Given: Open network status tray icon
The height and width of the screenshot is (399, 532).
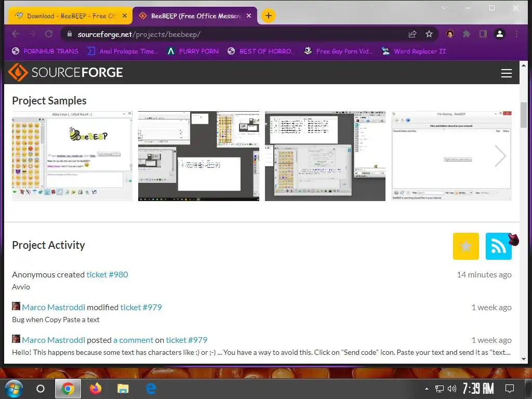Looking at the screenshot, I should pos(440,389).
